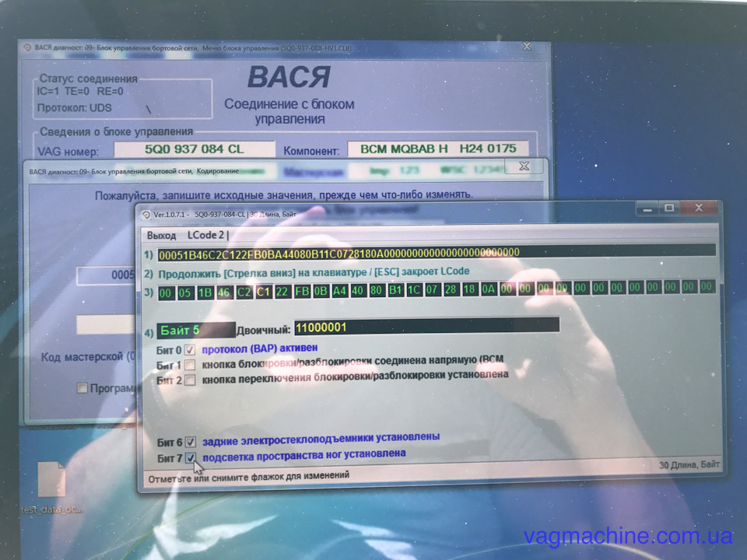Image resolution: width=747 pixels, height=560 pixels.
Task: Click the LCode window title bar icon
Action: [146, 215]
